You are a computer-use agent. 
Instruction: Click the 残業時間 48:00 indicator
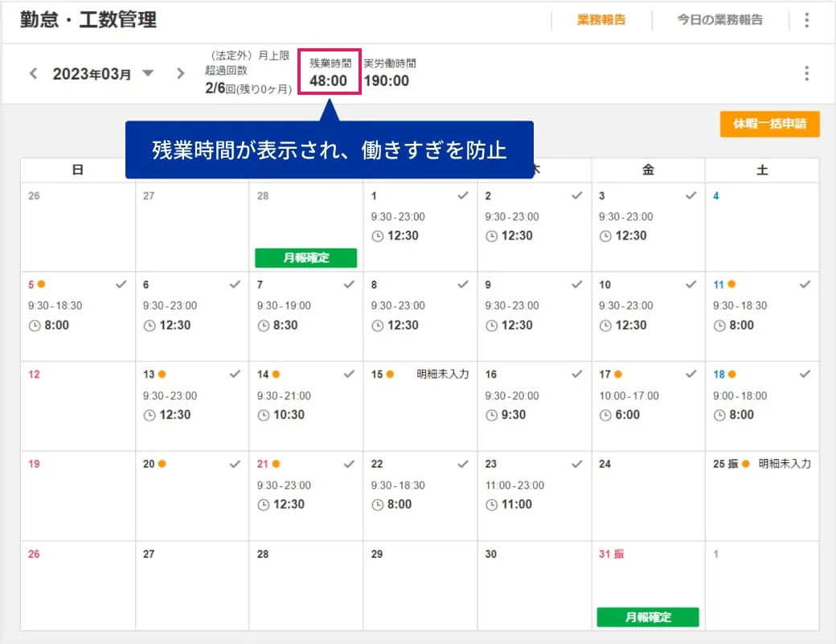click(330, 72)
